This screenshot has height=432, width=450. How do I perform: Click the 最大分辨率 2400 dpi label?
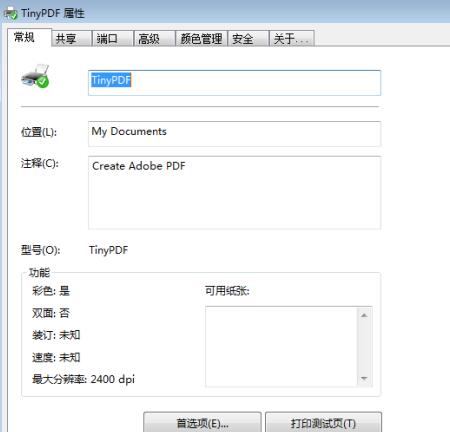point(83,379)
